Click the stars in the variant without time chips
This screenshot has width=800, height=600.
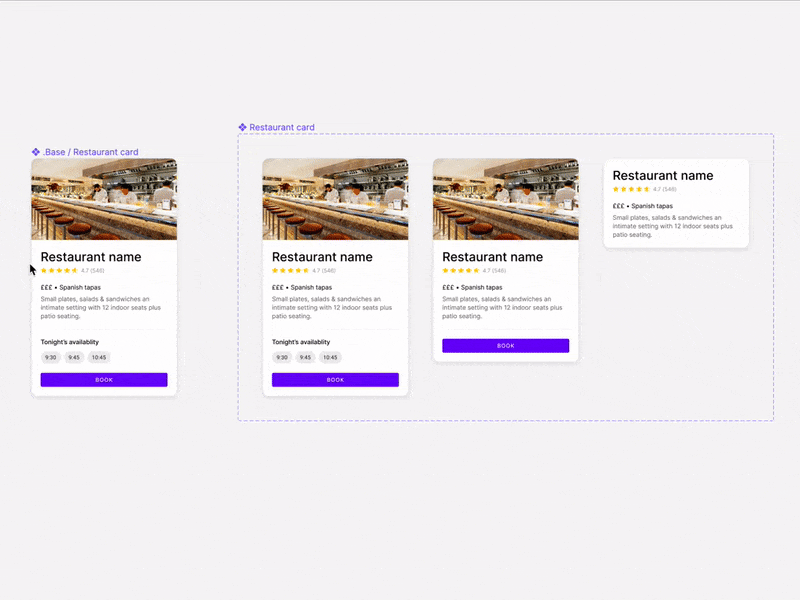pyautogui.click(x=461, y=270)
